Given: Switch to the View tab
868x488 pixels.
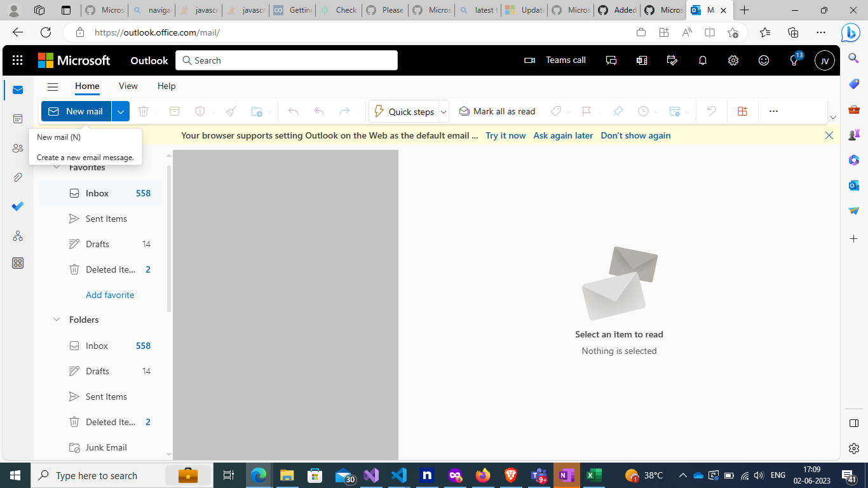Looking at the screenshot, I should [x=128, y=86].
